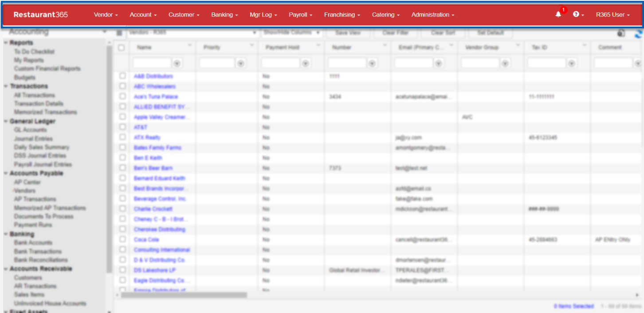Tick the Ben E Keith row checkbox
The height and width of the screenshot is (313, 644).
tap(122, 158)
